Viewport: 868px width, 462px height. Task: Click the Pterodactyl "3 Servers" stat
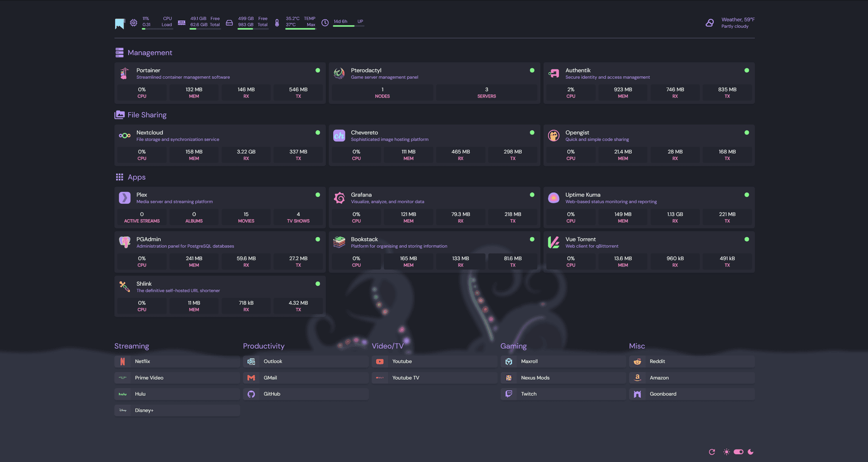tap(487, 93)
